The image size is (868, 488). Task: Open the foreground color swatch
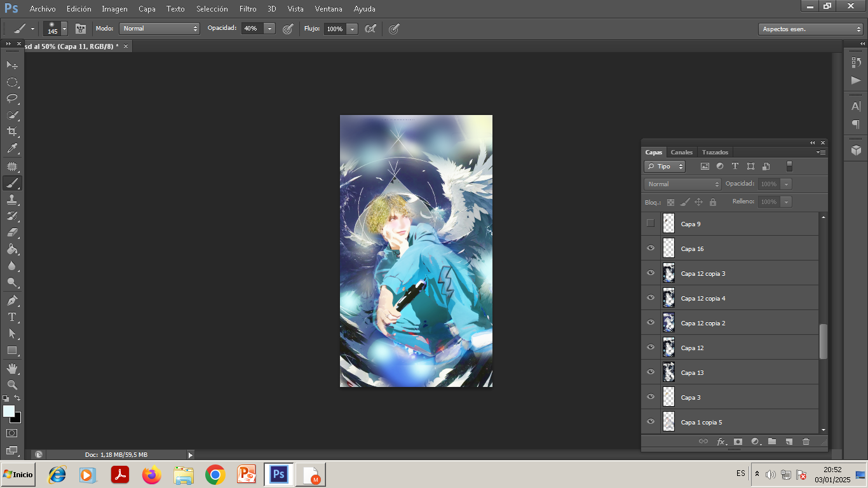point(8,410)
